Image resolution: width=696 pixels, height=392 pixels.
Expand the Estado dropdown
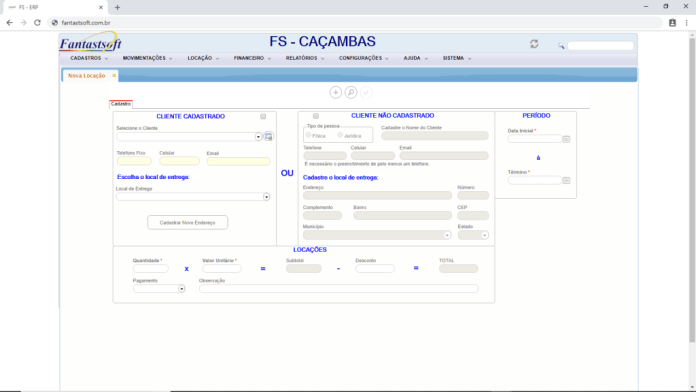point(484,235)
